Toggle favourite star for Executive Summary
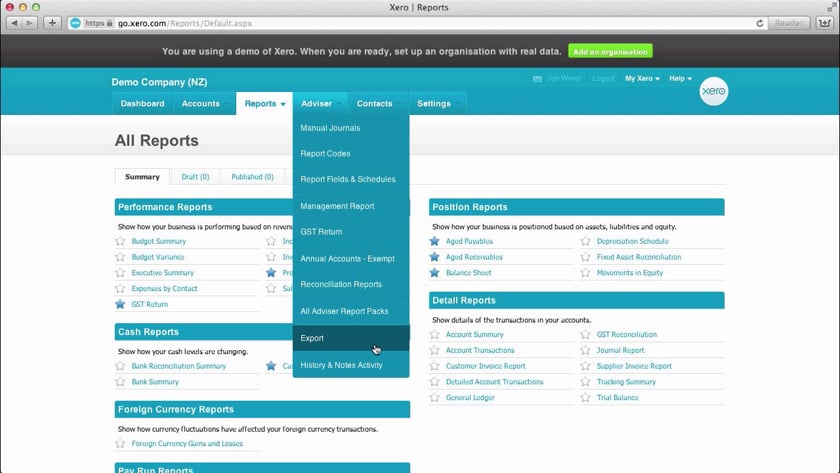840x473 pixels. (120, 273)
